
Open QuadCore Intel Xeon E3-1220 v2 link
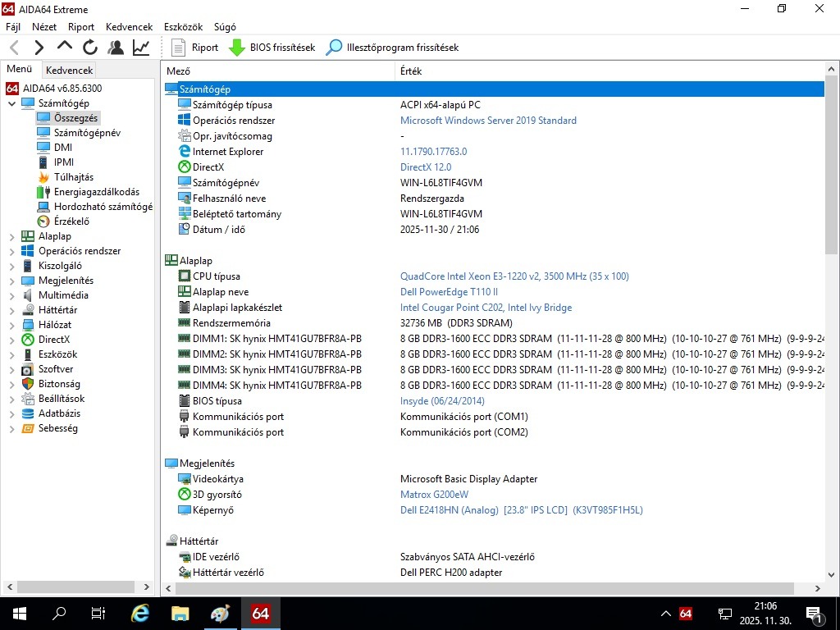514,276
